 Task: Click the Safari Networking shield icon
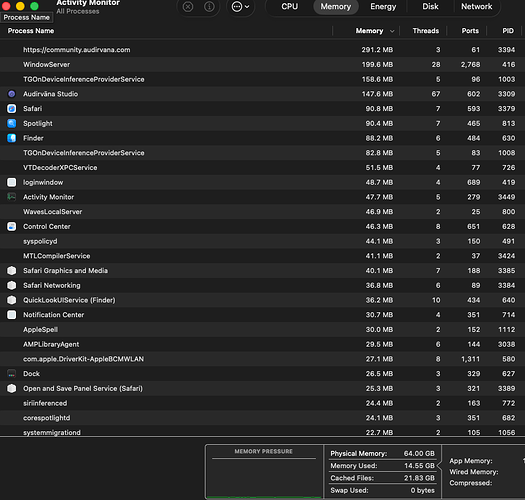[x=11, y=285]
